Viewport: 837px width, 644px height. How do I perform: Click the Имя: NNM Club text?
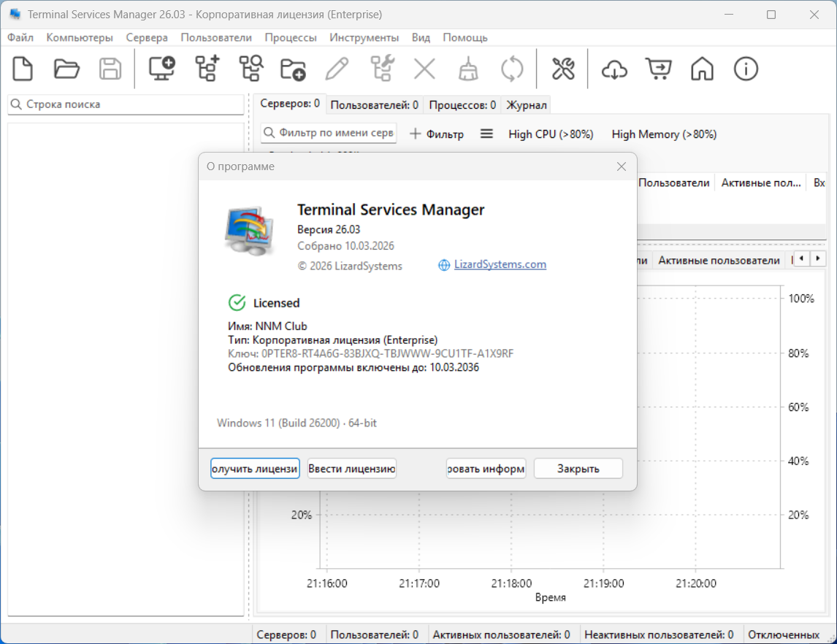point(267,326)
